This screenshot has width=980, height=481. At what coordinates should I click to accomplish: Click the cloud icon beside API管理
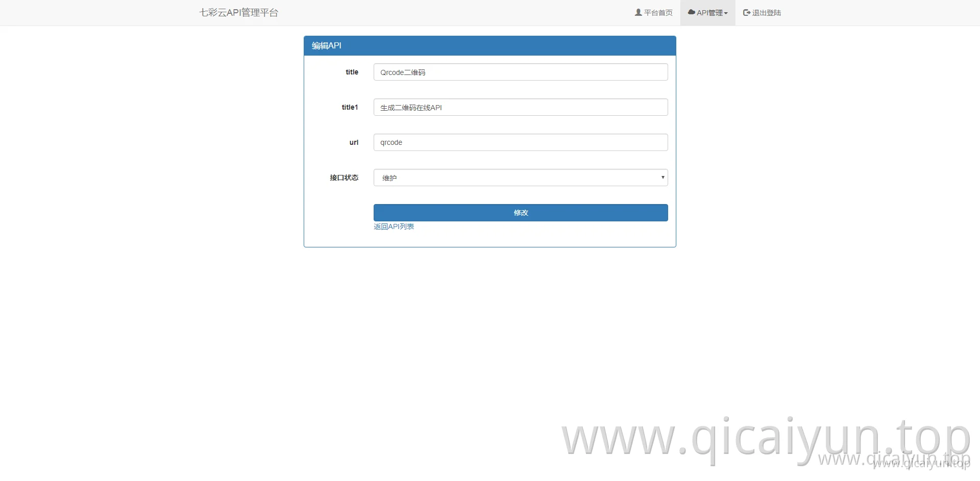pyautogui.click(x=692, y=12)
